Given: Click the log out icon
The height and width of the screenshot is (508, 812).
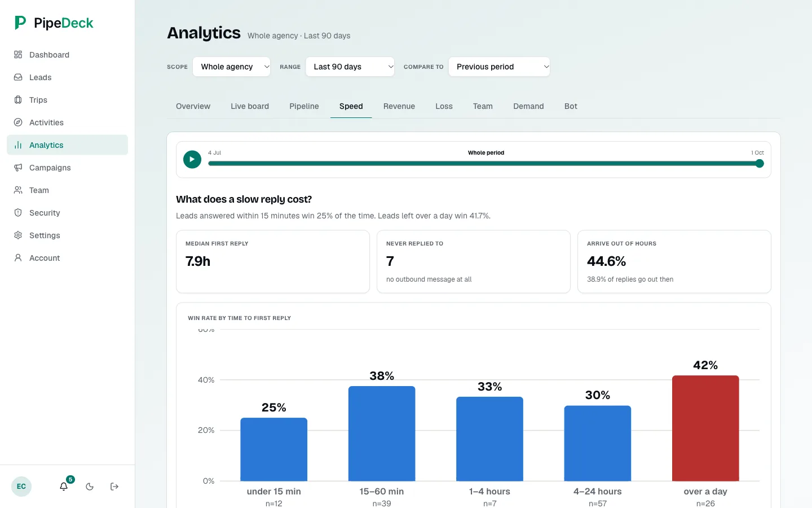Looking at the screenshot, I should [x=114, y=487].
